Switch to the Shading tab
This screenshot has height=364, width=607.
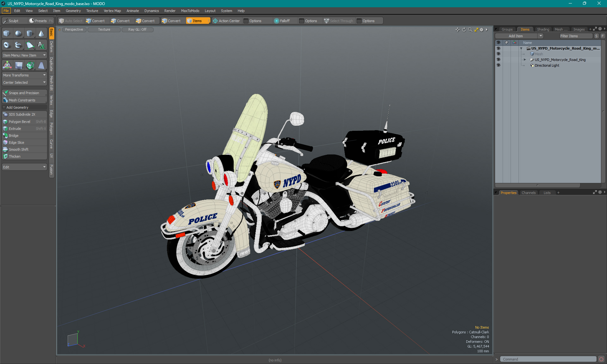click(x=543, y=29)
